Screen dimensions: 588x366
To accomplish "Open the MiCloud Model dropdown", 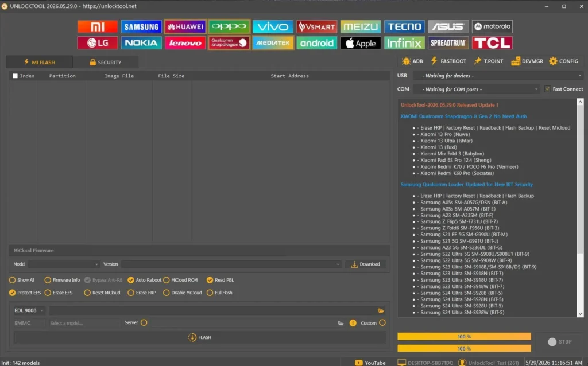I will (64, 264).
